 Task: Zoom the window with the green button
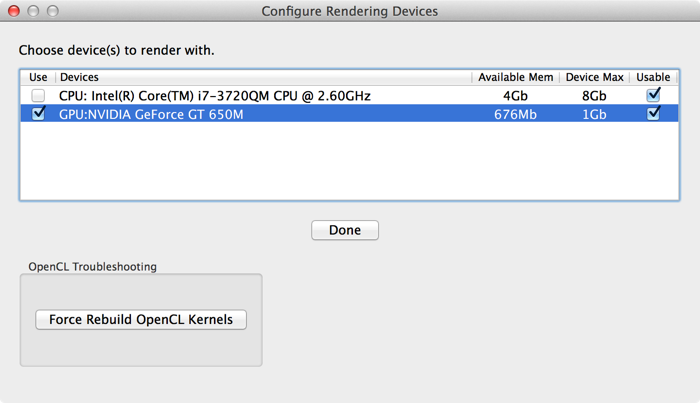coord(53,11)
